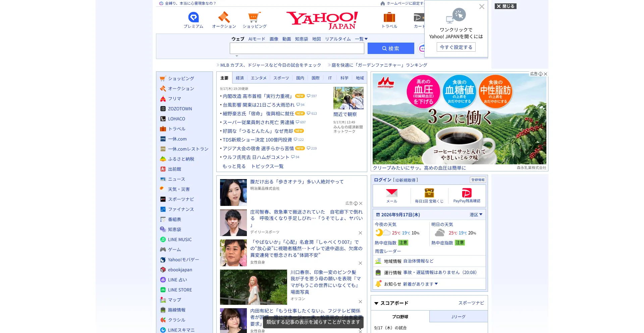Viewport: 644px width, 333px height.
Task: Expand the 一覧 search category dropdown
Action: pos(361,39)
